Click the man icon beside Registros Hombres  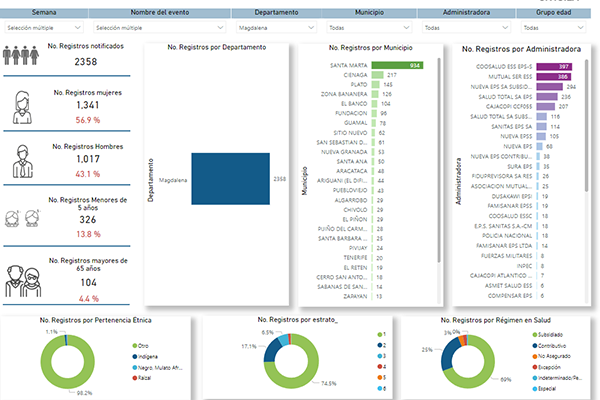(x=23, y=161)
